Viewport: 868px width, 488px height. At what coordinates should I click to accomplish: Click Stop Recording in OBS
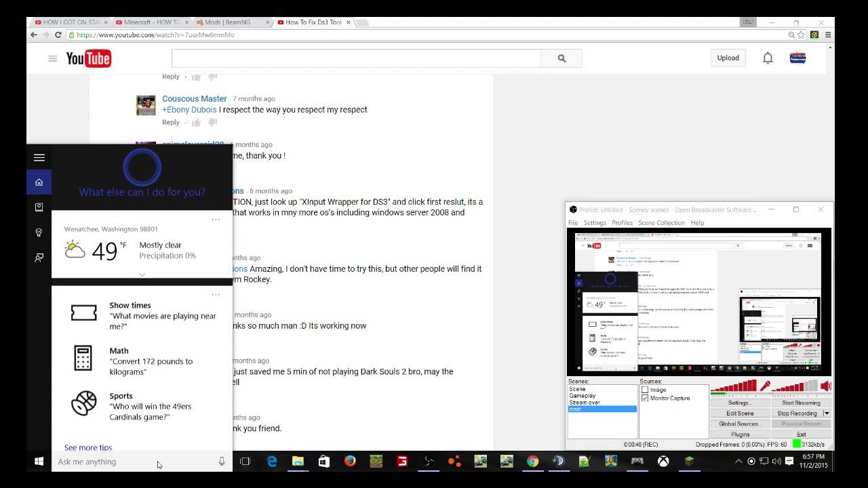[x=797, y=413]
